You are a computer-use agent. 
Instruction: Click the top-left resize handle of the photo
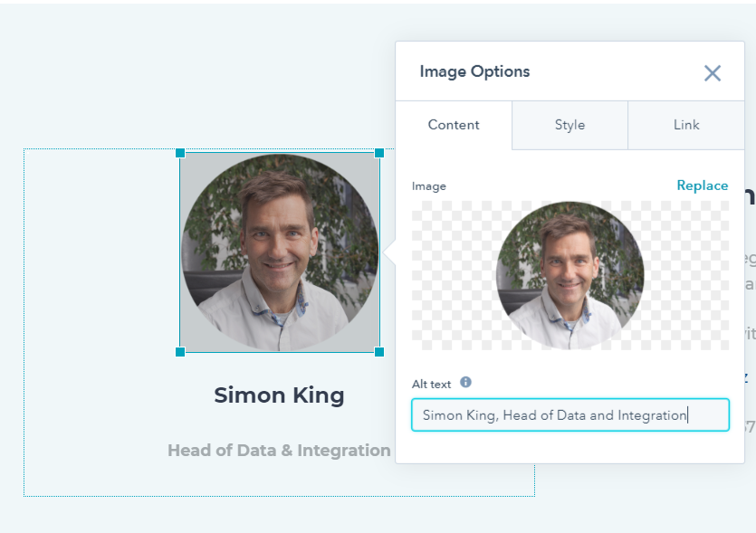[x=180, y=153]
